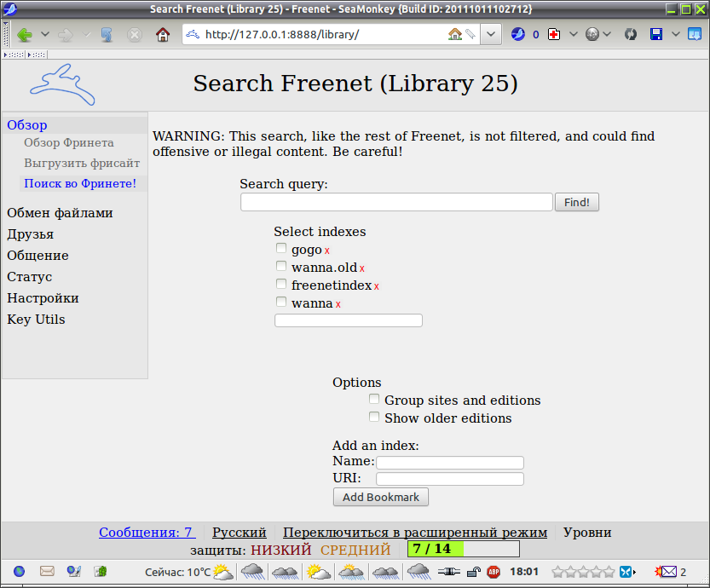The width and height of the screenshot is (710, 588).
Task: Click the floppy disk save icon
Action: pos(656,34)
